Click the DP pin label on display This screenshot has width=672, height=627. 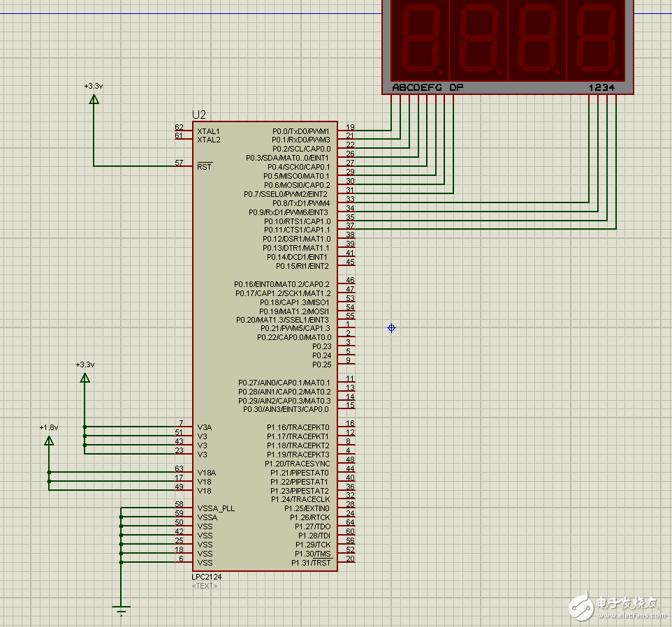pyautogui.click(x=456, y=87)
